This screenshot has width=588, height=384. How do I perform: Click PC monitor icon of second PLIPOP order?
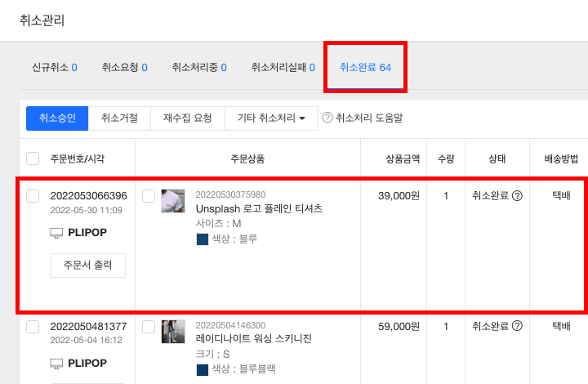click(56, 364)
